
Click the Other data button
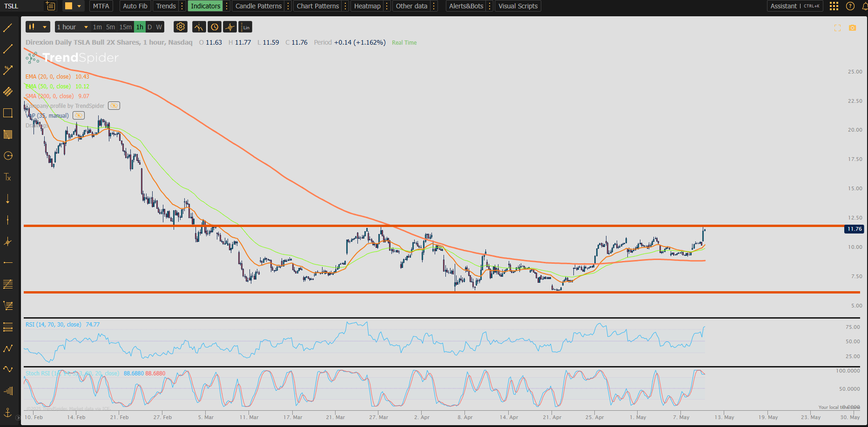coord(411,6)
